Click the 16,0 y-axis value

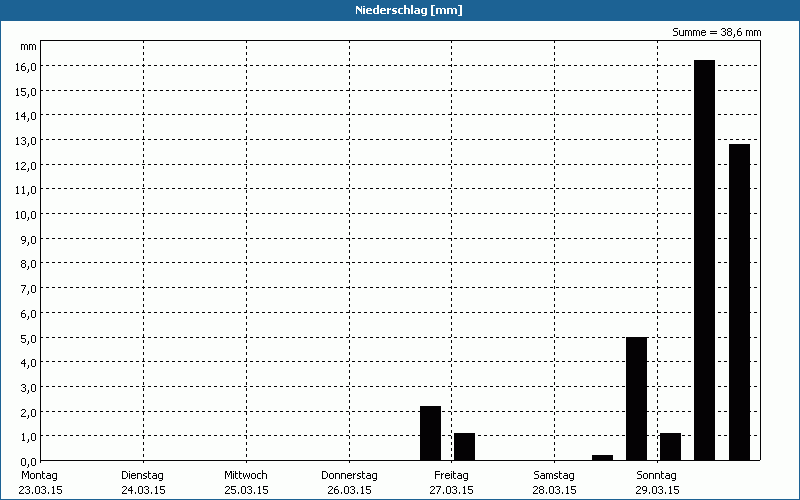27,67
